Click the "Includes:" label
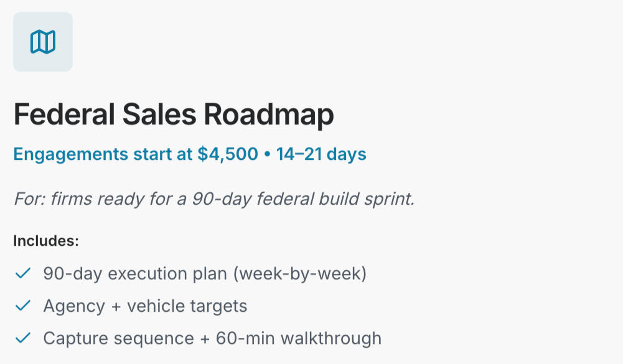 [46, 241]
